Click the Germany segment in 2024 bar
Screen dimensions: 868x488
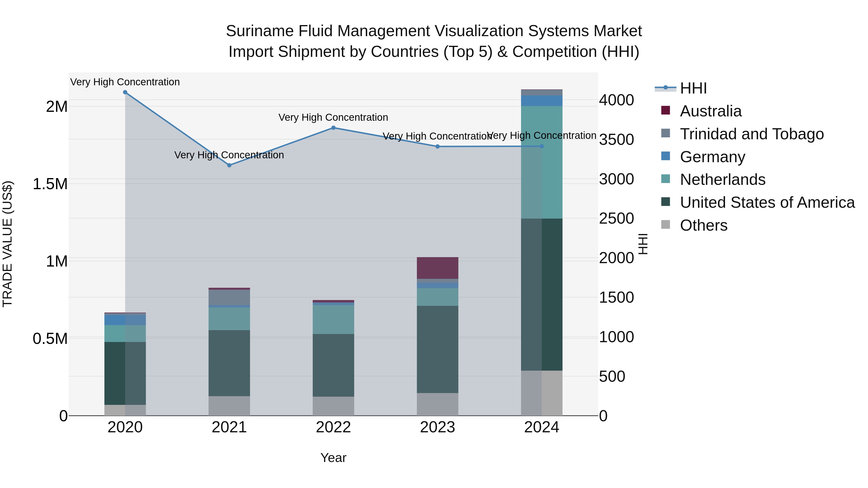point(542,101)
